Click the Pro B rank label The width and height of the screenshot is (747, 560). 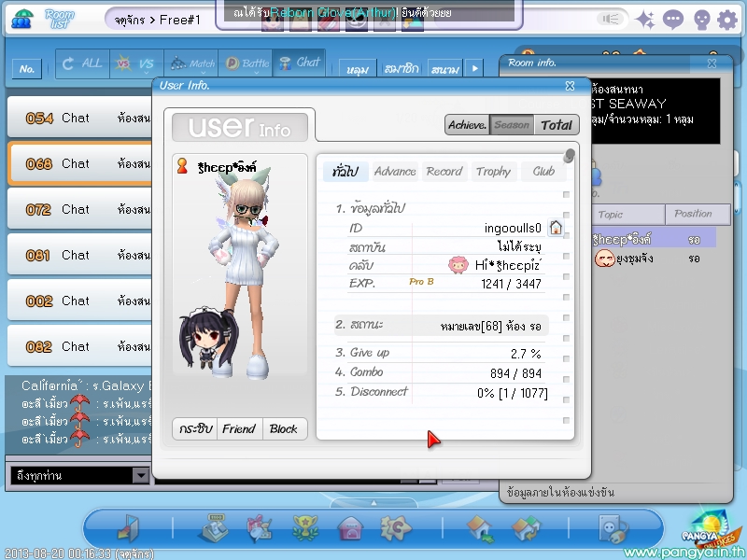(421, 282)
